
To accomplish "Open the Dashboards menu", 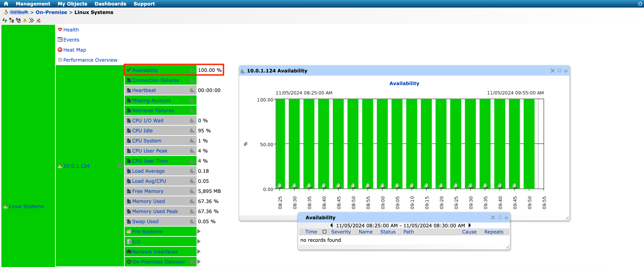I will coord(110,3).
